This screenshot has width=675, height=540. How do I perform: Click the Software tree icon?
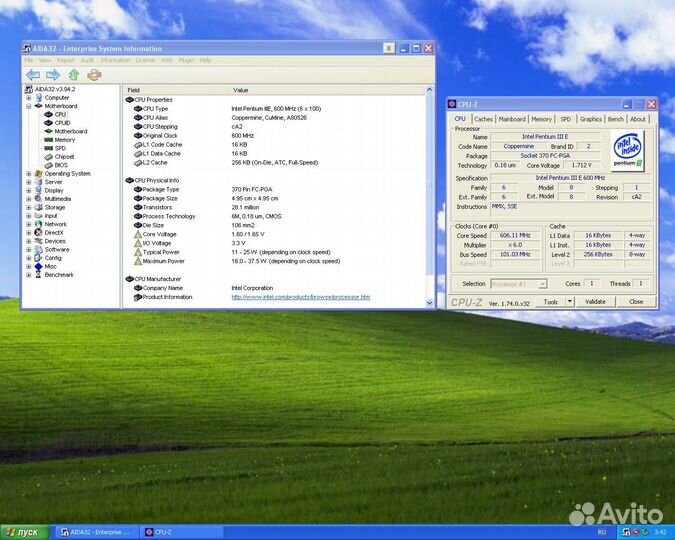coord(39,249)
